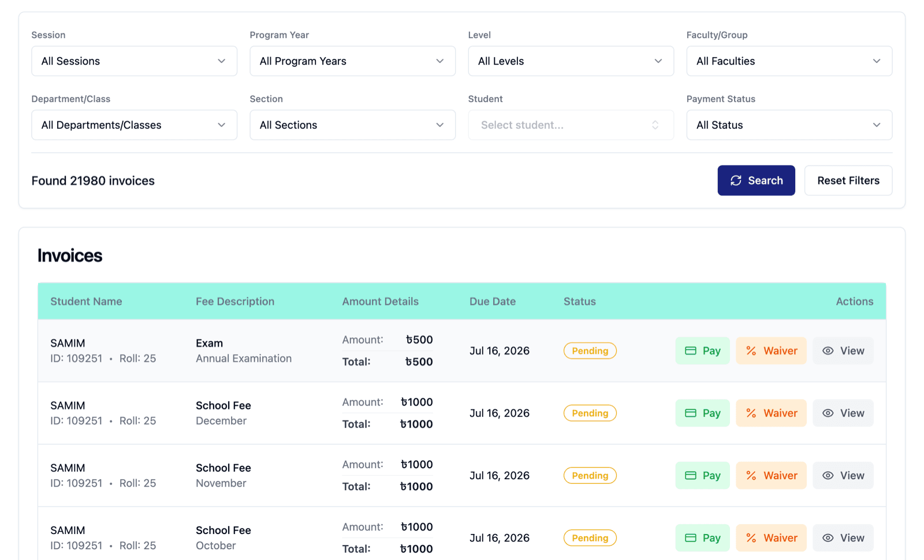Click Pending status badge in Exam row
The height and width of the screenshot is (560, 924).
point(590,351)
